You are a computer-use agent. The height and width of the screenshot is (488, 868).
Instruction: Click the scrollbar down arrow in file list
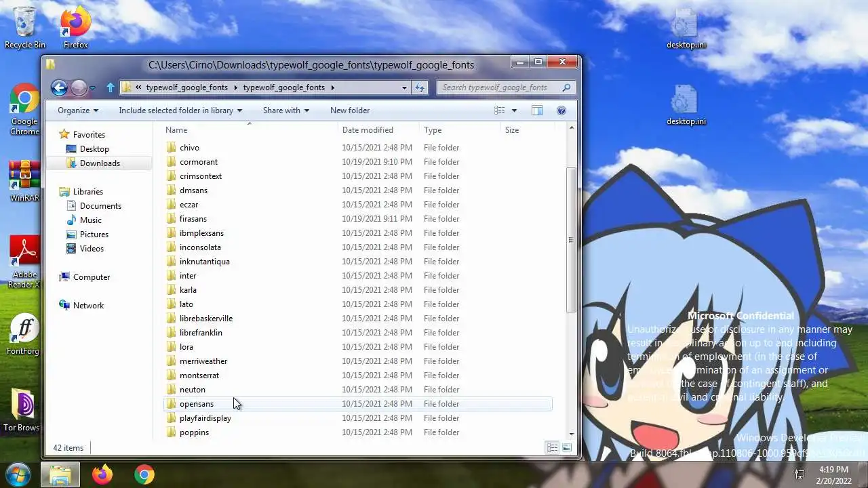(571, 434)
